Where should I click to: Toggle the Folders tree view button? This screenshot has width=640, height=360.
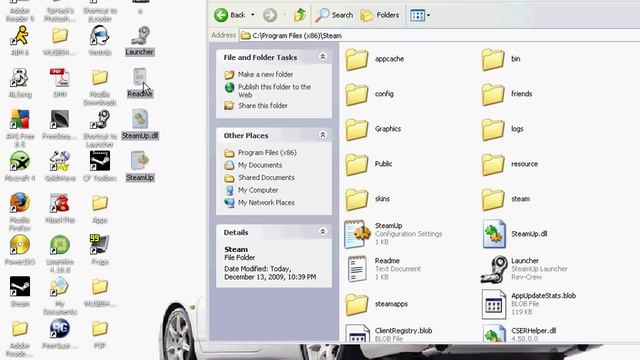380,16
